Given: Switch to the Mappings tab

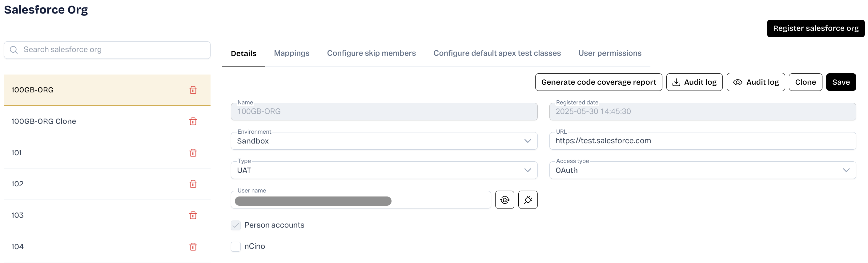Looking at the screenshot, I should [291, 53].
